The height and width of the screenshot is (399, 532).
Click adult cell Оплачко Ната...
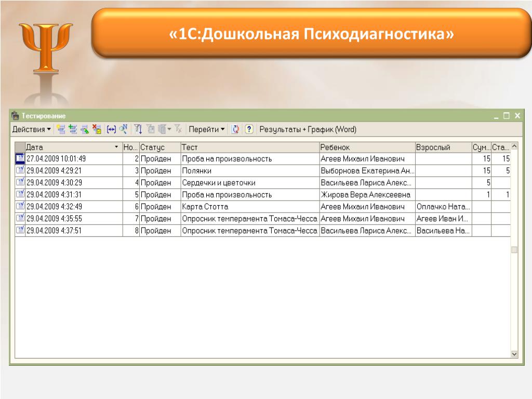click(x=444, y=207)
